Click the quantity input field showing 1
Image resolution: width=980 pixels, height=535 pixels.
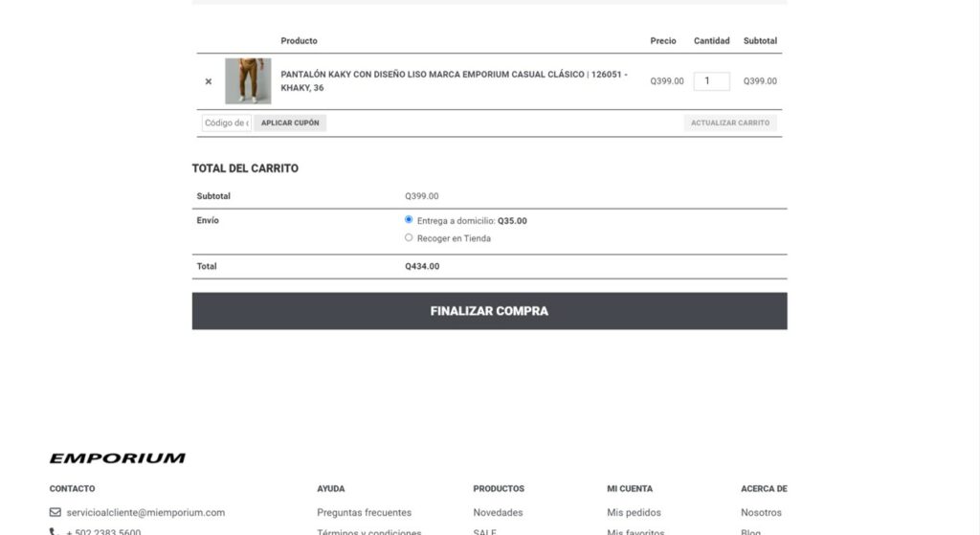coord(711,81)
